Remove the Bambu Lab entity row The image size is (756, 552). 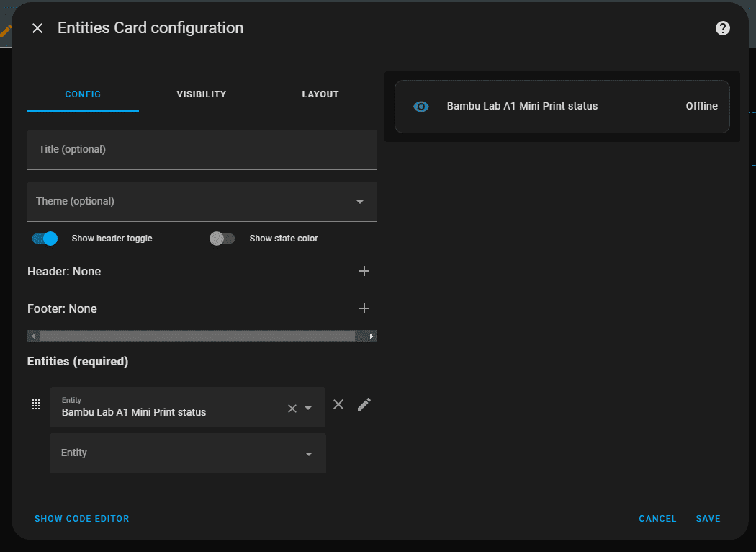click(x=338, y=404)
